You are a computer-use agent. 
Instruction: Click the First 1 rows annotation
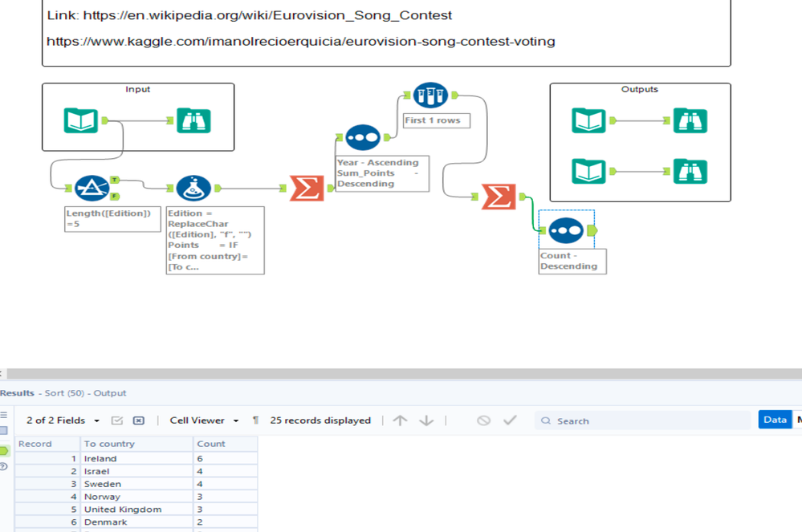pyautogui.click(x=436, y=120)
